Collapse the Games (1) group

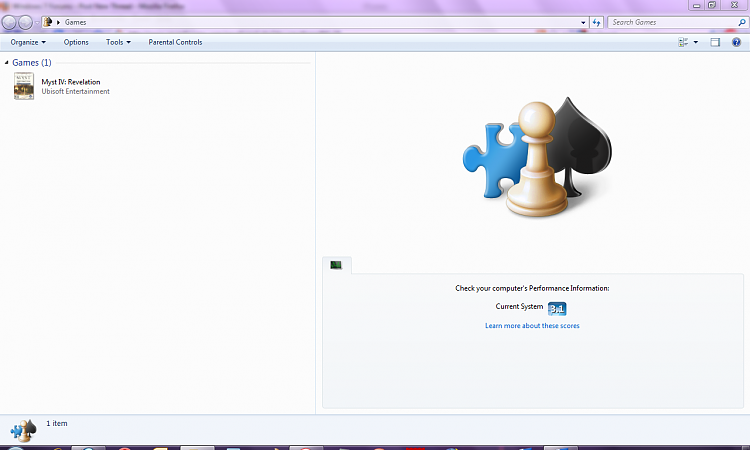pyautogui.click(x=6, y=63)
